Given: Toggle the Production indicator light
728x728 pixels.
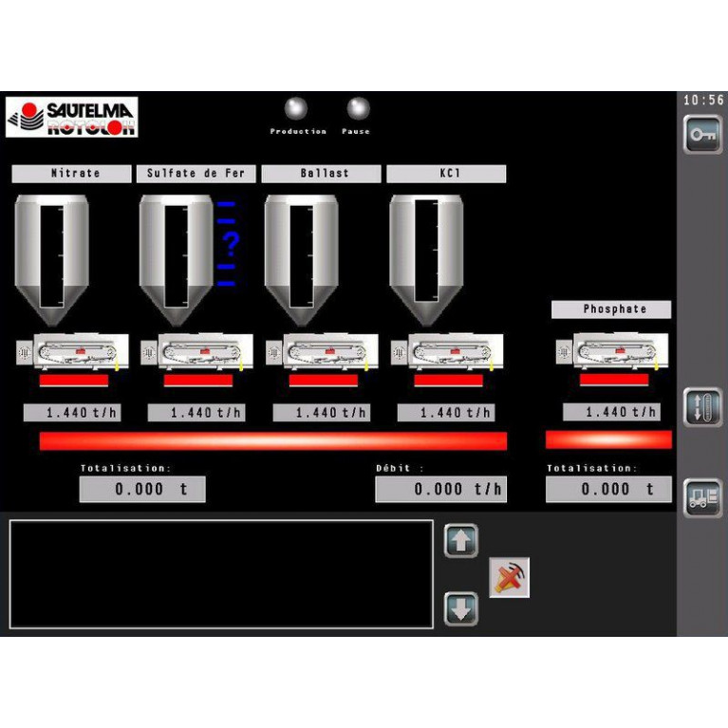Looking at the screenshot, I should pos(297,108).
